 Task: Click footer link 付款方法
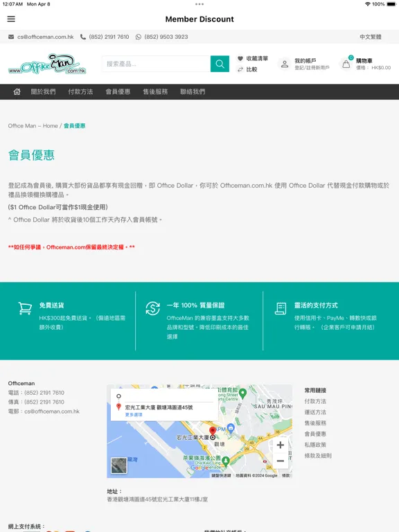(315, 401)
